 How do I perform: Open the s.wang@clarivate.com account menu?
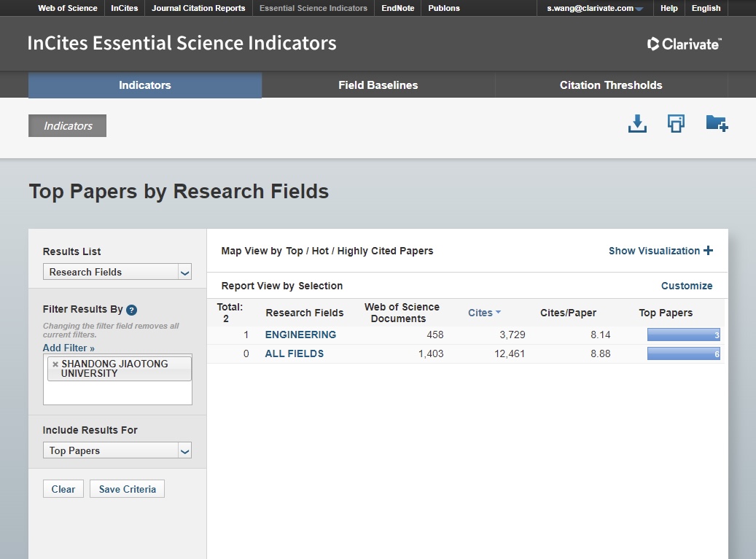(x=595, y=9)
